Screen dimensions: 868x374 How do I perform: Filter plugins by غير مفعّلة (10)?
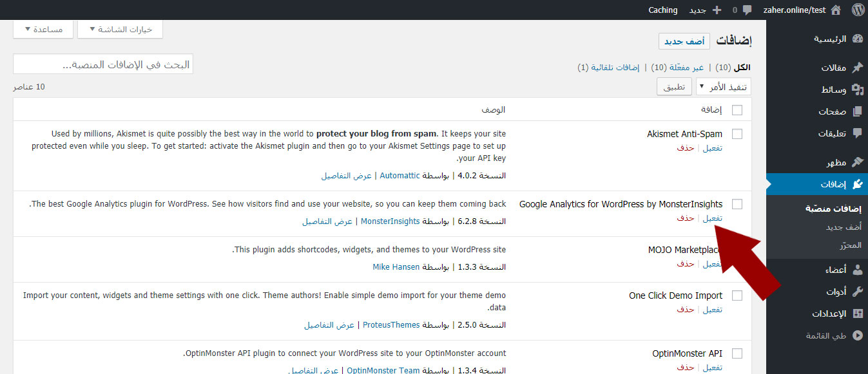click(679, 68)
